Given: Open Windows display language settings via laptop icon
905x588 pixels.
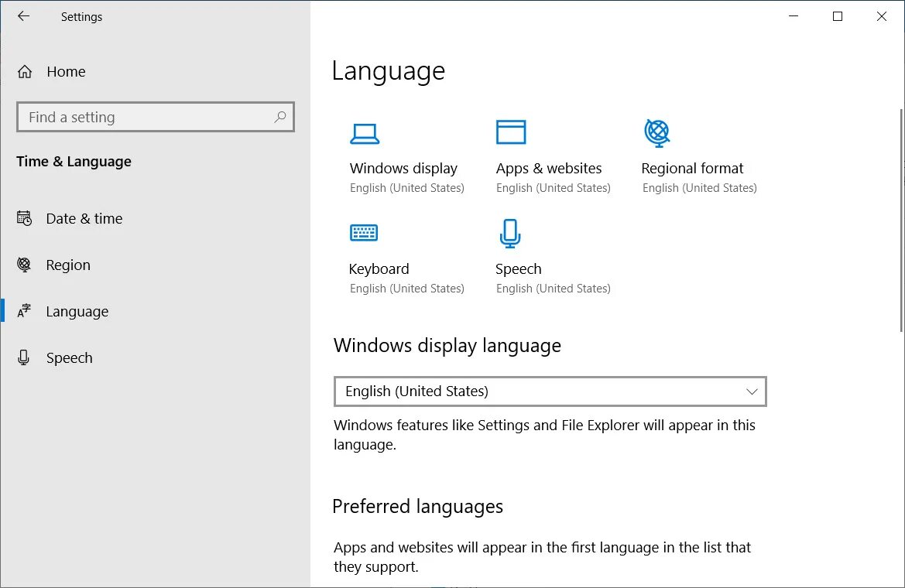Looking at the screenshot, I should pyautogui.click(x=365, y=133).
